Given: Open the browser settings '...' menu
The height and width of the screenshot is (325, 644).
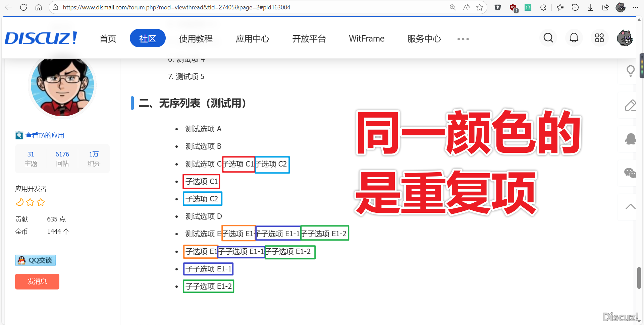Looking at the screenshot, I should coord(636,7).
